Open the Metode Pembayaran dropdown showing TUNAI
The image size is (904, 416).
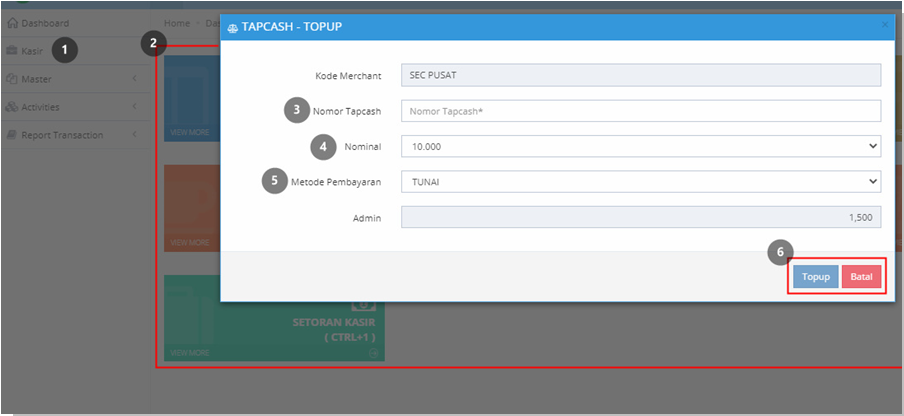pos(641,181)
